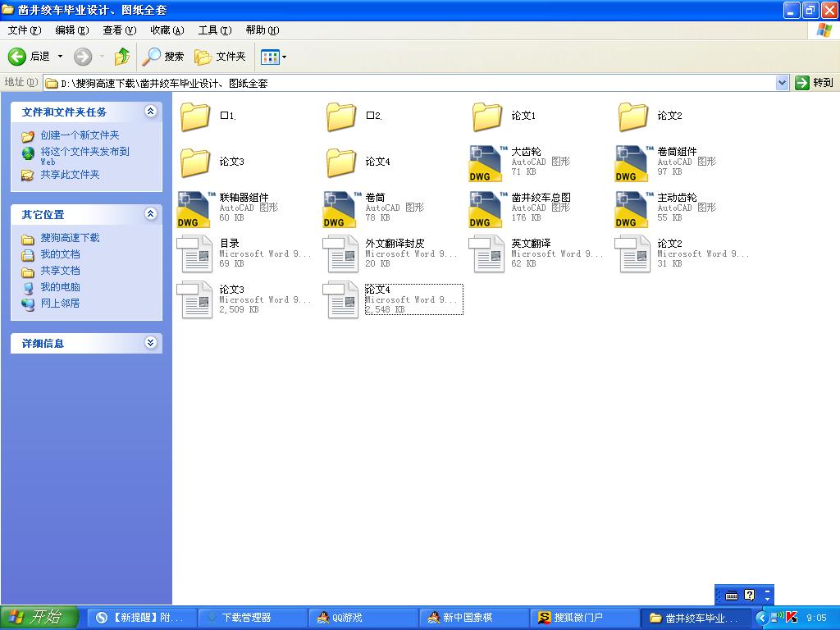Click the 转到 (Go) button beside address bar
The height and width of the screenshot is (630, 840).
point(802,82)
